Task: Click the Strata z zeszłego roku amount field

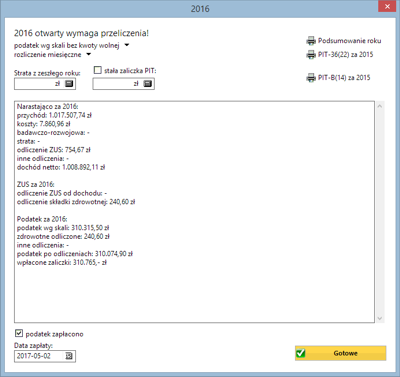Action: click(x=45, y=84)
